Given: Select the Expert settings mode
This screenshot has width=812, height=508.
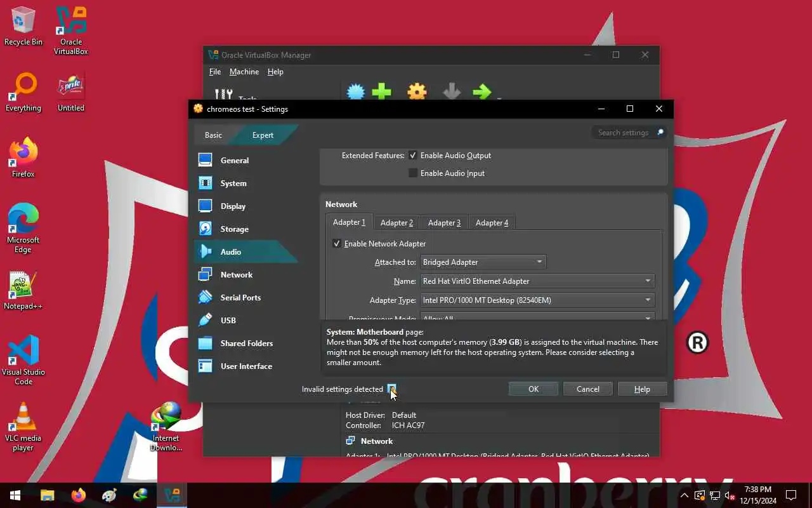Looking at the screenshot, I should pos(263,135).
